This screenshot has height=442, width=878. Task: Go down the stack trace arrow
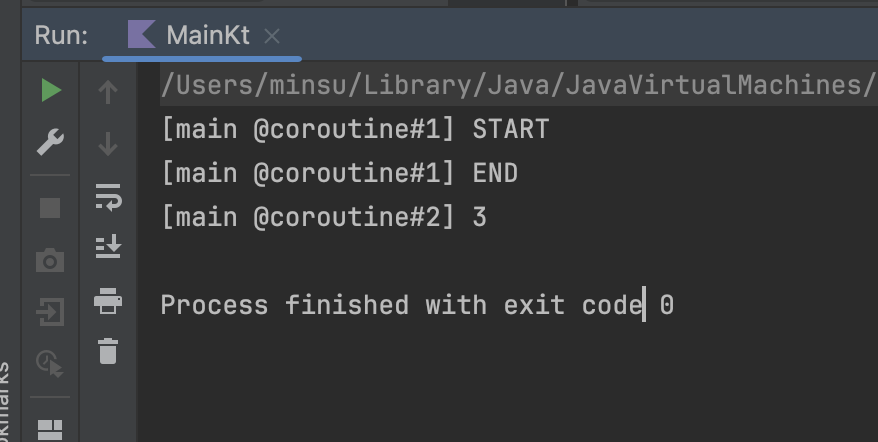[x=108, y=144]
